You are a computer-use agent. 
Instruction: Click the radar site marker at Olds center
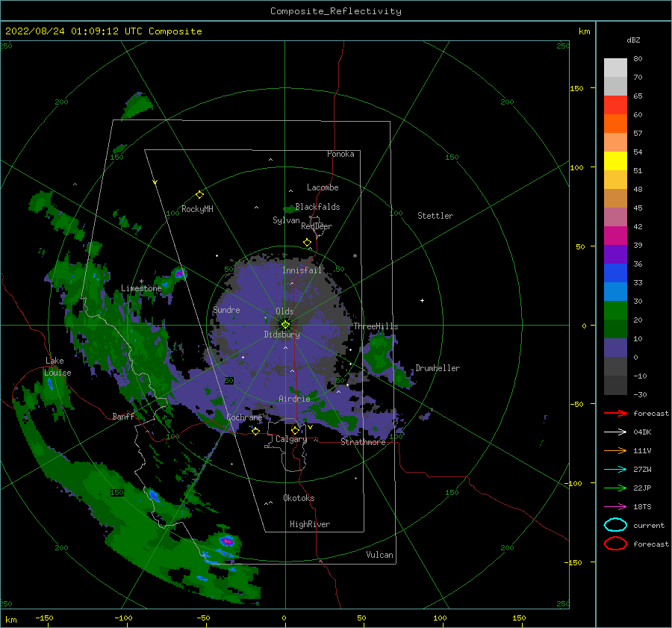click(285, 325)
